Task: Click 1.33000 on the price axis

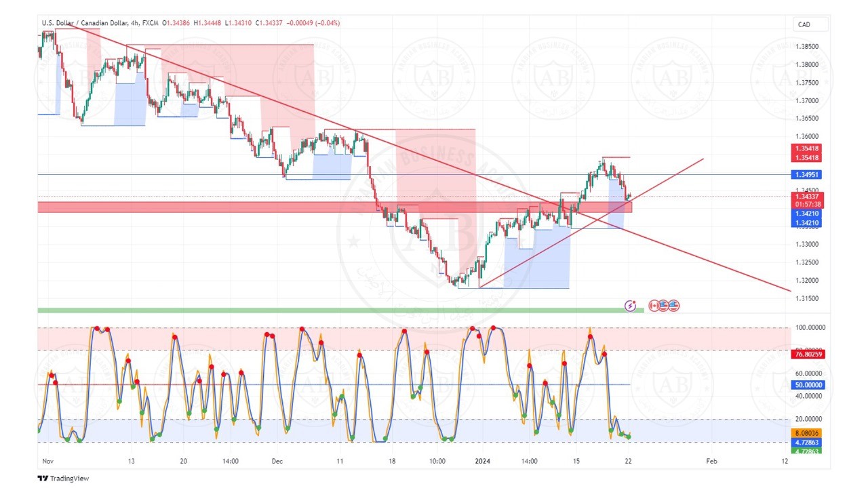Action: click(x=808, y=245)
